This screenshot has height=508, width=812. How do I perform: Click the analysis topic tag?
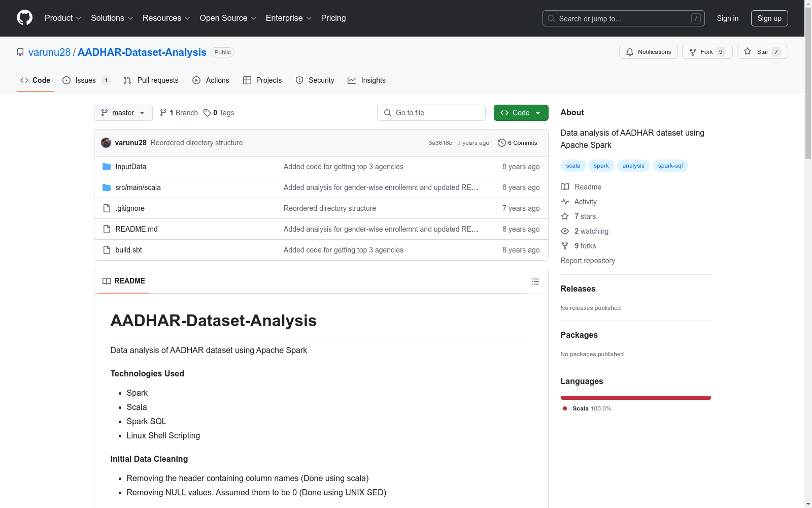(x=633, y=166)
